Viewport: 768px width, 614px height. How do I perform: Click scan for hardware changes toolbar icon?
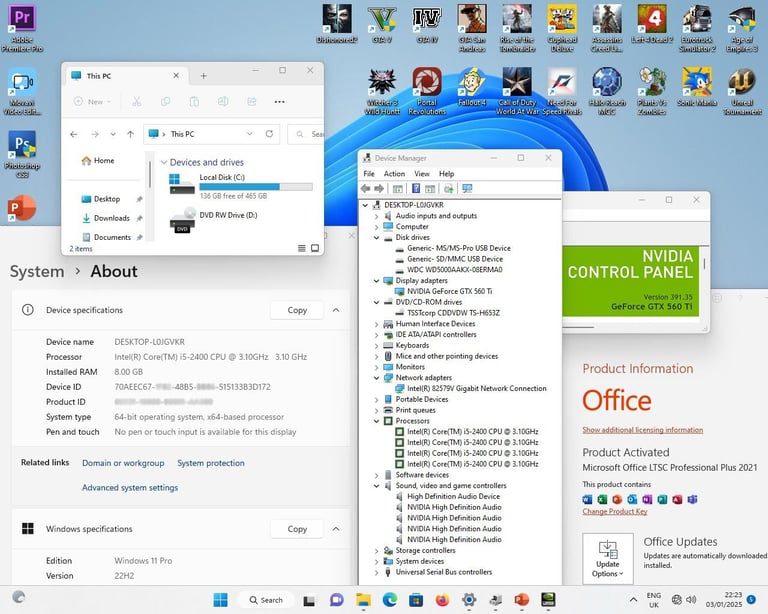pos(467,189)
